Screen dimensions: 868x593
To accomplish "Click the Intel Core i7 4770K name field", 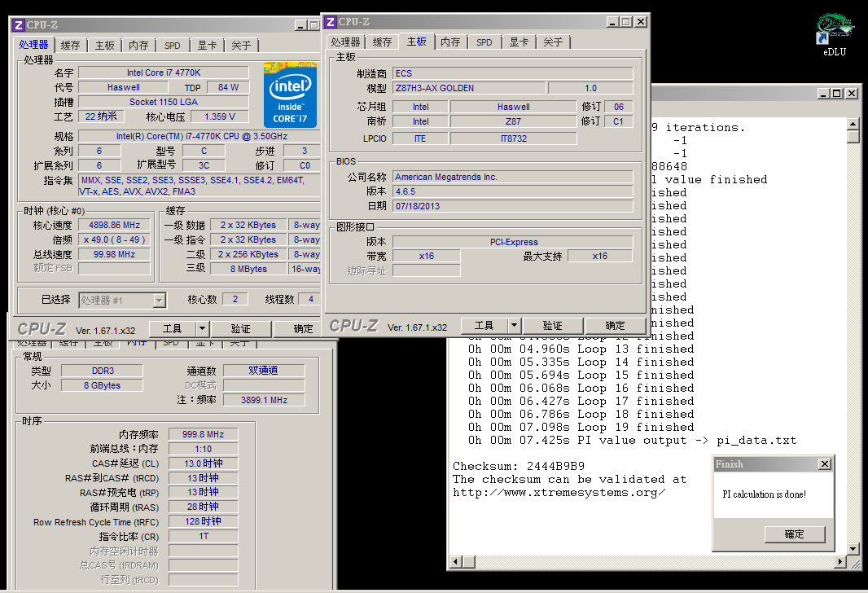I will point(164,72).
